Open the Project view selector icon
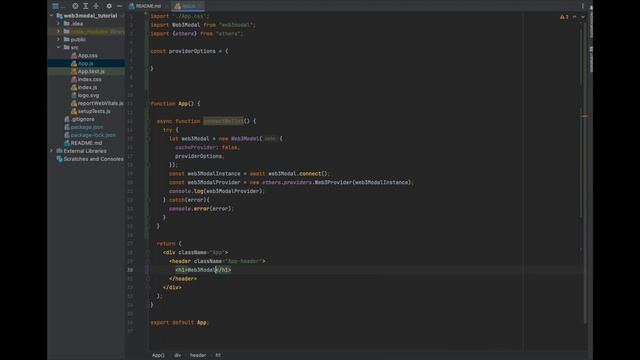 pyautogui.click(x=56, y=6)
